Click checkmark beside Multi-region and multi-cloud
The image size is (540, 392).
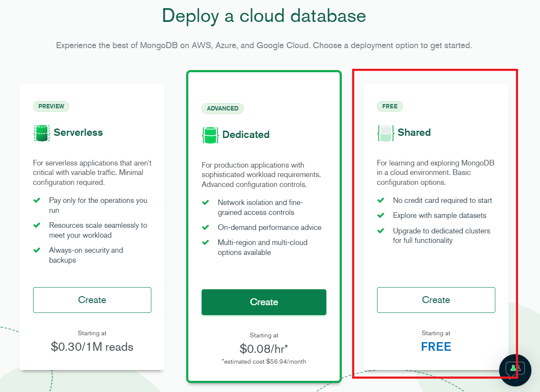click(206, 242)
